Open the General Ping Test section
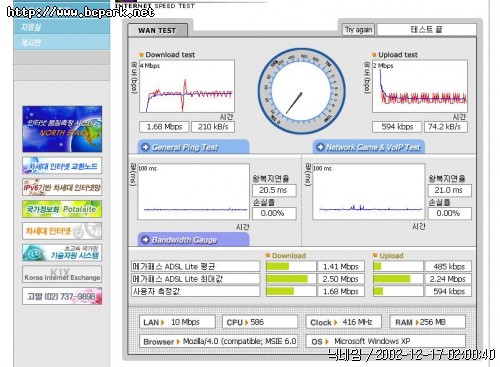Viewport: 500px width, 367px height. (193, 147)
